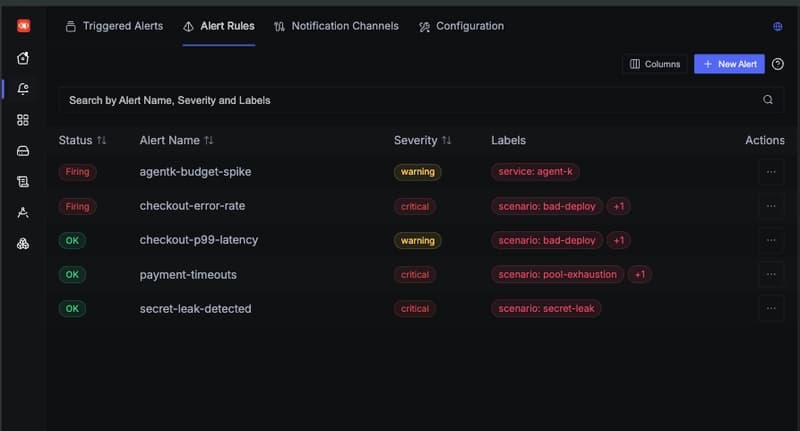This screenshot has height=431, width=800.
Task: Click warning badge on checkout-p99-latency row
Action: tap(417, 240)
